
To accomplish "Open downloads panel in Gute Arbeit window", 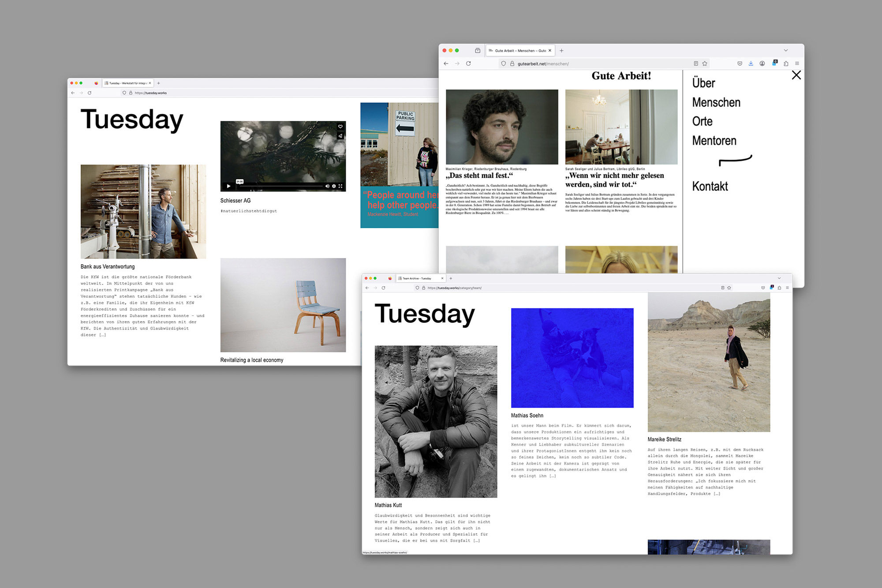I will tap(751, 64).
